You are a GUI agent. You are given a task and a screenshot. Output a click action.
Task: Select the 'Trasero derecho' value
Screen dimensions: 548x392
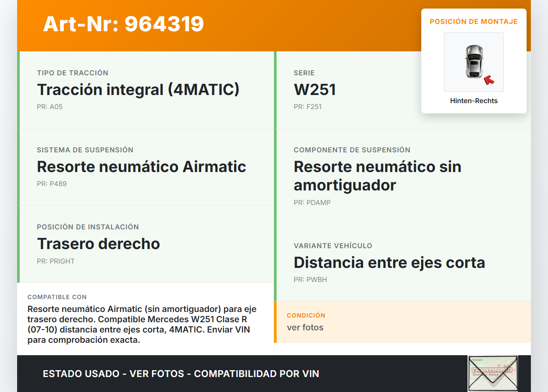[x=98, y=244]
